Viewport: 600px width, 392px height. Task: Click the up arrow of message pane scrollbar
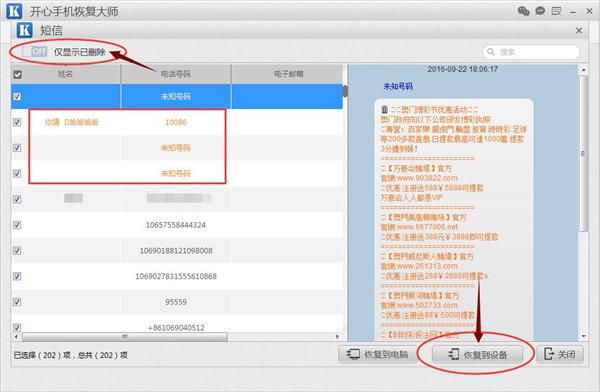584,70
